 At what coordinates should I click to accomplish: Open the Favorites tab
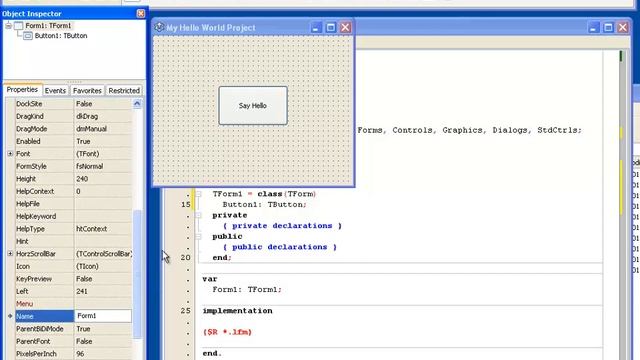pyautogui.click(x=87, y=91)
